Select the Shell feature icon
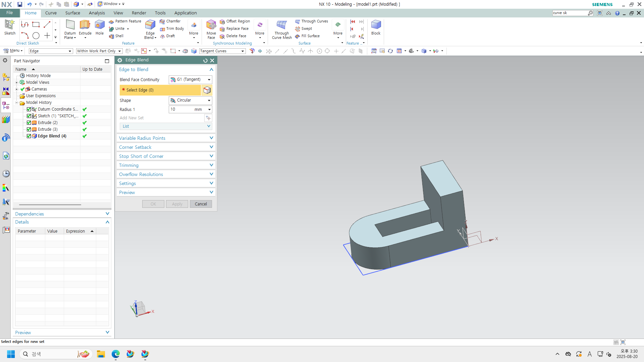 [x=112, y=36]
